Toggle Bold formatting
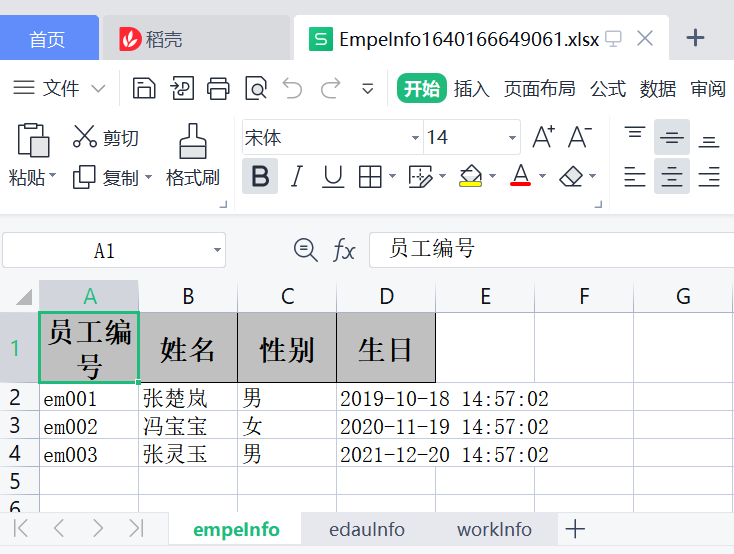Viewport: 734px width, 554px height. point(260,177)
